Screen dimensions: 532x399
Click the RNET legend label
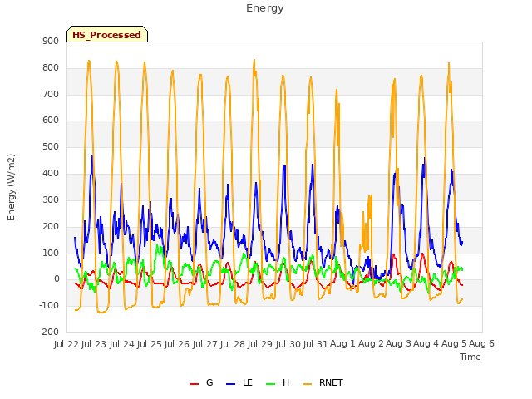(331, 382)
